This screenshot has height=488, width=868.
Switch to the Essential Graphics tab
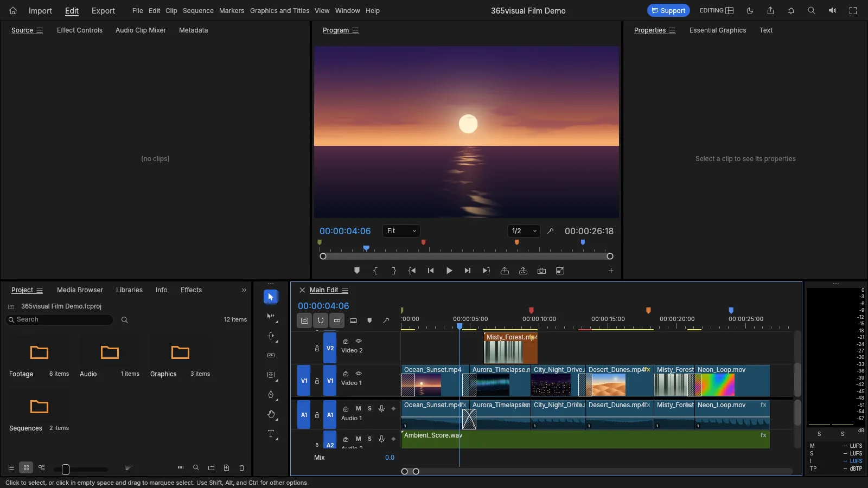[718, 30]
